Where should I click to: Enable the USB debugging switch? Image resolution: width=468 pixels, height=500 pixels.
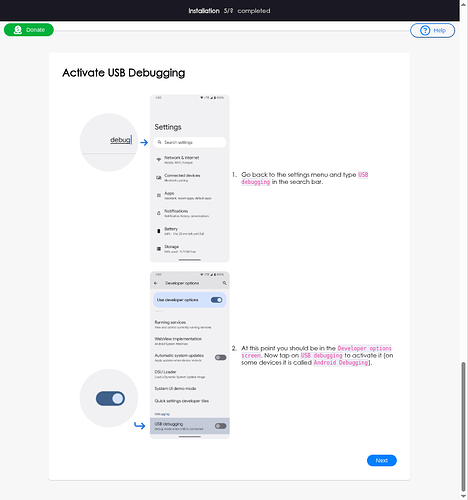click(220, 426)
